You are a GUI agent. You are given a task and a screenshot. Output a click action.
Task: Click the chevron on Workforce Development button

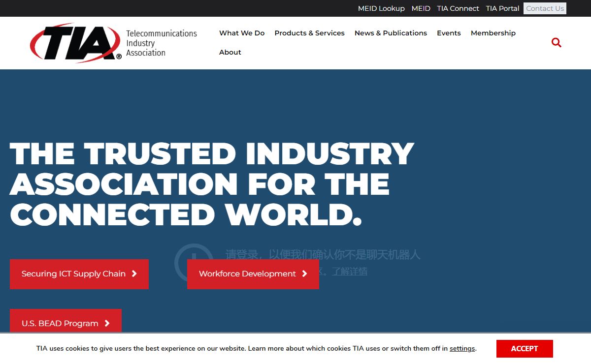tap(304, 274)
